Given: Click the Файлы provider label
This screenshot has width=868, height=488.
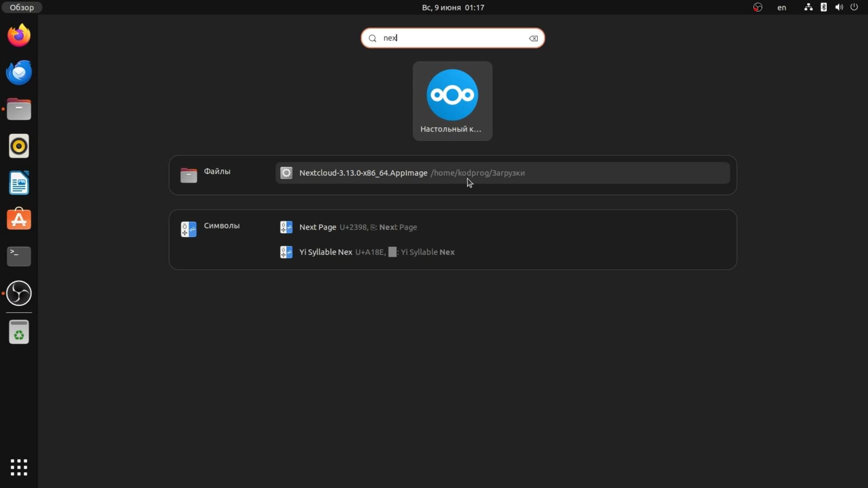Looking at the screenshot, I should 217,171.
